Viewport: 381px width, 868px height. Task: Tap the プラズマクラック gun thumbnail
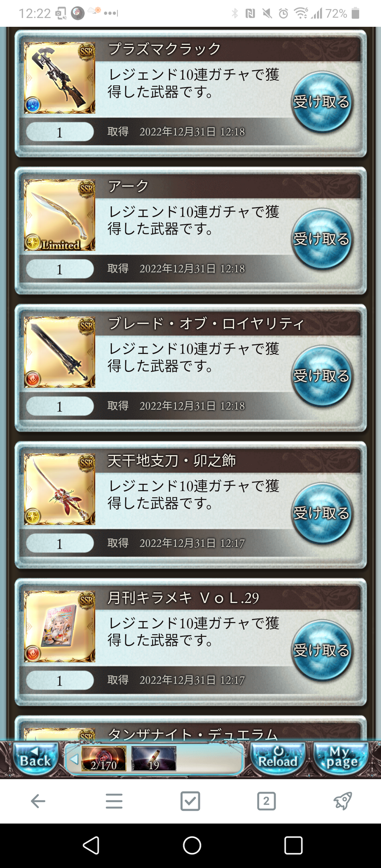click(x=60, y=78)
